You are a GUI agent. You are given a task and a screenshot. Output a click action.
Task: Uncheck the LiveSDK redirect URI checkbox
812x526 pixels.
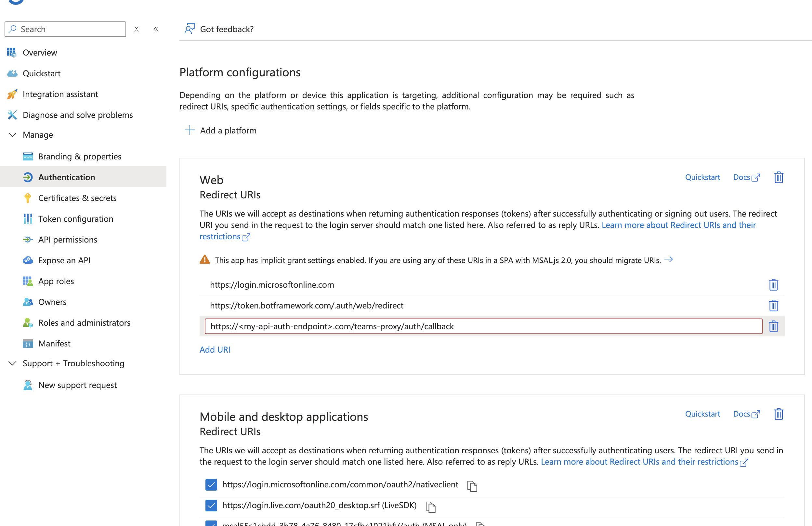(211, 506)
